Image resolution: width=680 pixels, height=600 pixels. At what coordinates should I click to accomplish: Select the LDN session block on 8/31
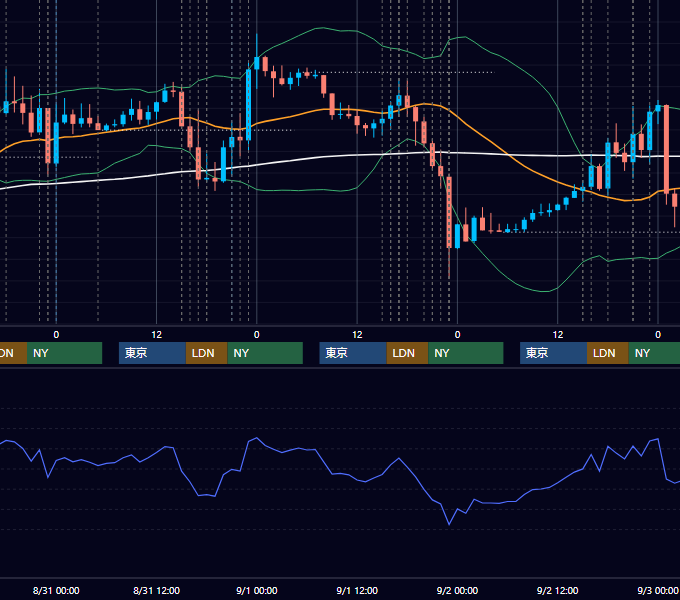tap(206, 353)
